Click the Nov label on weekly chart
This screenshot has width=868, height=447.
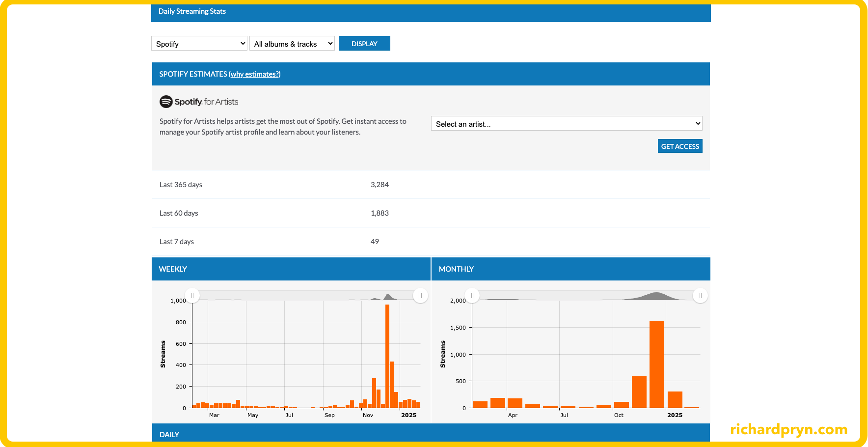point(368,415)
